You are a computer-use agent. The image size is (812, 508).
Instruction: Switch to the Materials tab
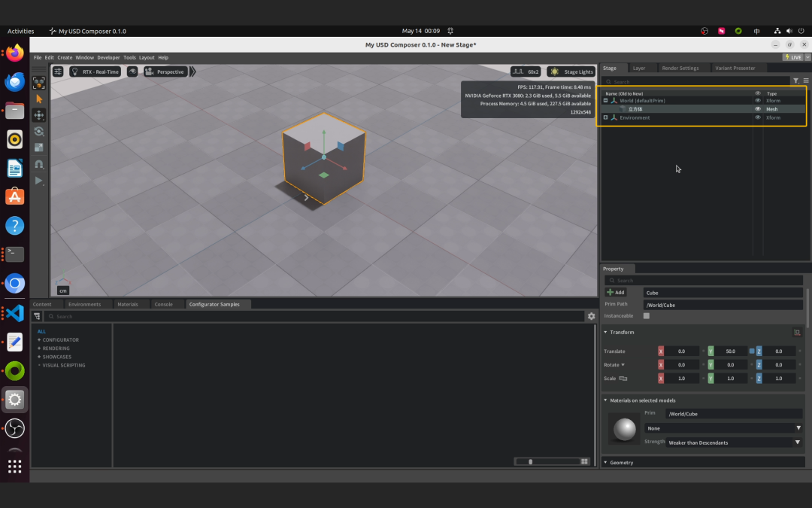[x=127, y=304]
